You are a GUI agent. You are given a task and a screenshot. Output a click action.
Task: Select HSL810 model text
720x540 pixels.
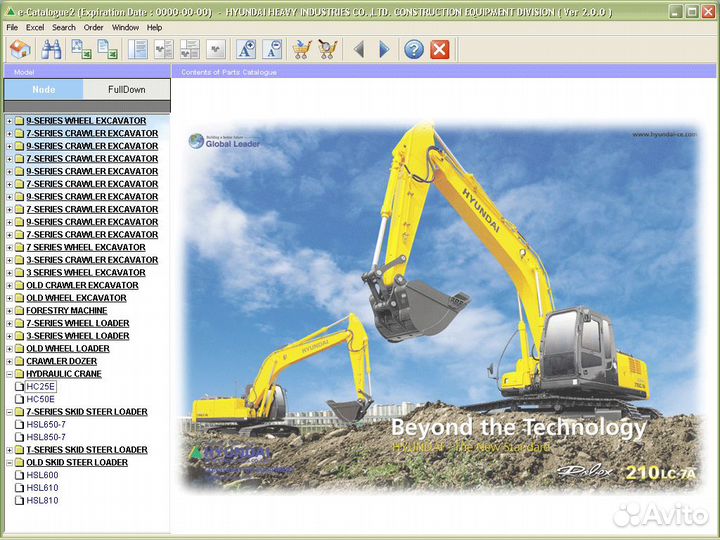pos(42,501)
